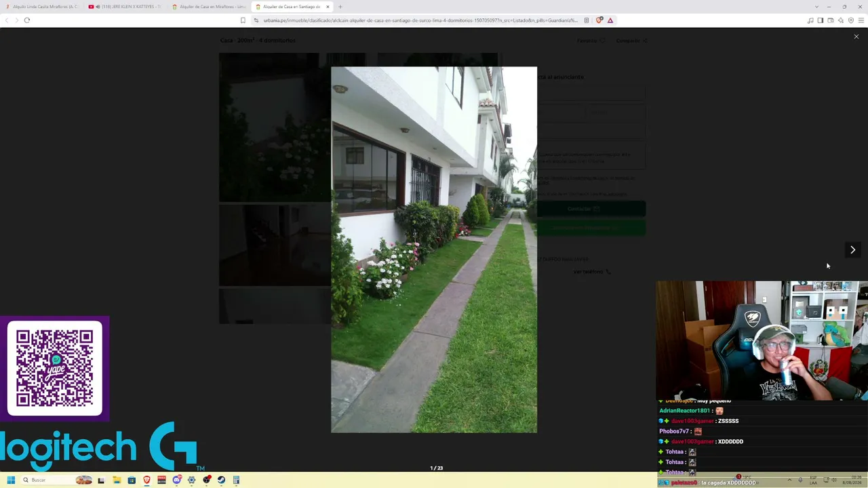Open the browser main menu
868x488 pixels.
(x=861, y=20)
